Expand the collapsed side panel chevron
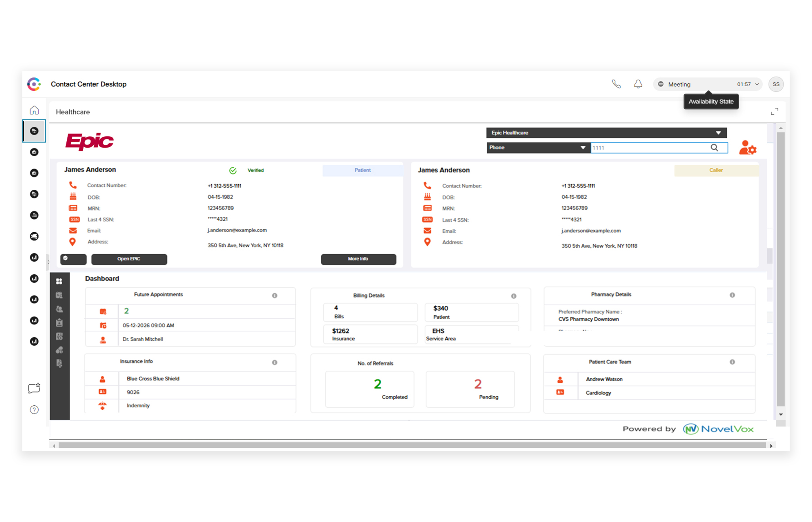The image size is (812, 522). 48,262
